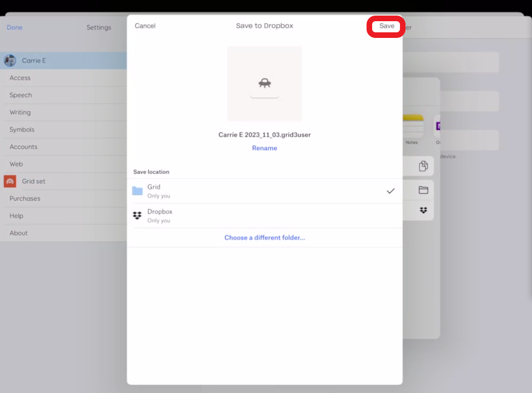Rename the grid3user file
This screenshot has width=532, height=393.
coord(264,148)
